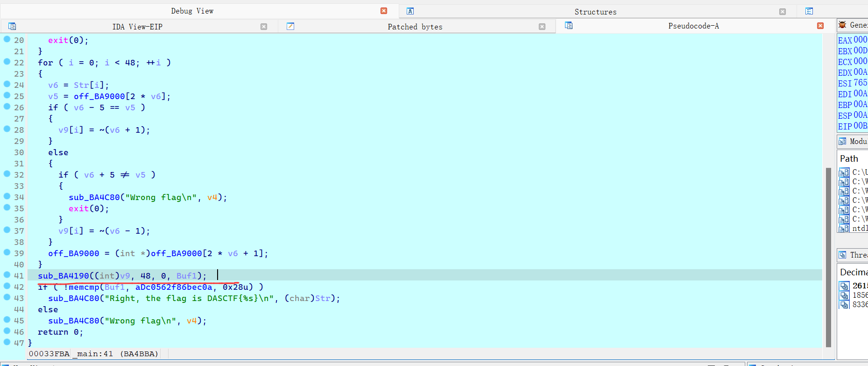Image resolution: width=868 pixels, height=366 pixels.
Task: Close the Debug View tab
Action: pos(384,11)
